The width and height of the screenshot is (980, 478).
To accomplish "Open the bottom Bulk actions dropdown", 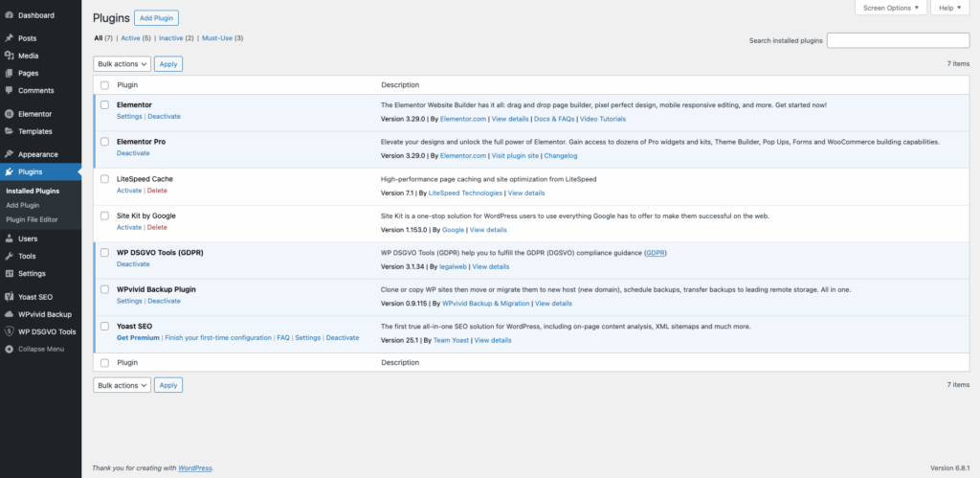I will click(122, 385).
